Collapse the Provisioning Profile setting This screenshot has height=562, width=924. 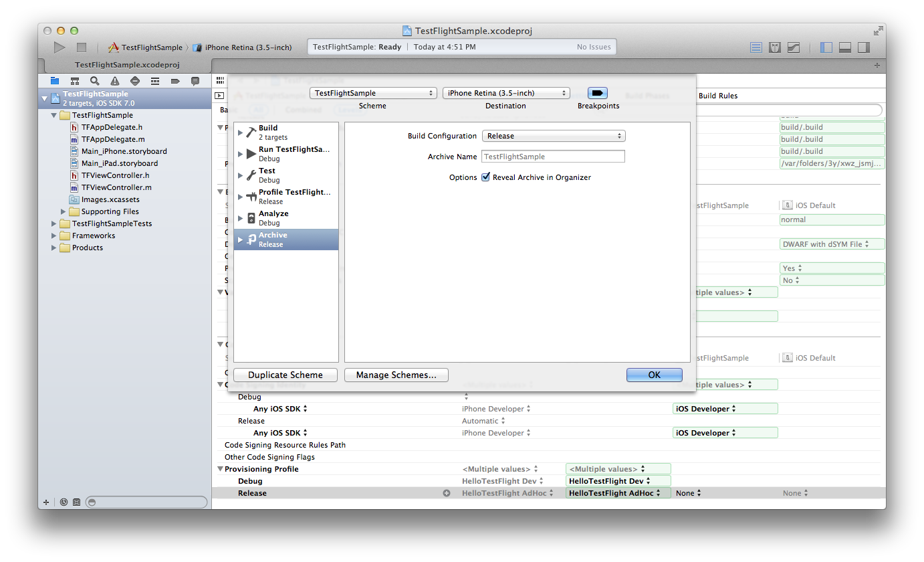pos(220,469)
